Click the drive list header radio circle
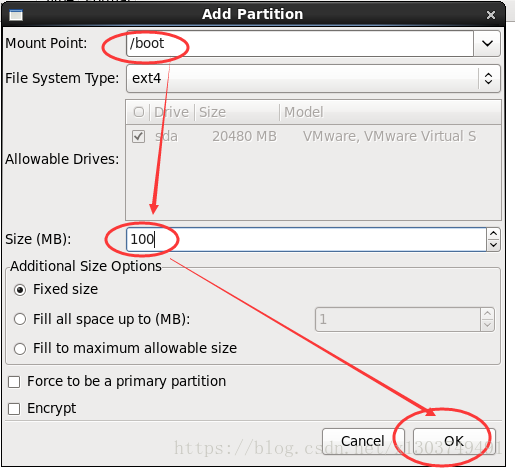Viewport: 515px width, 468px height. click(x=139, y=112)
